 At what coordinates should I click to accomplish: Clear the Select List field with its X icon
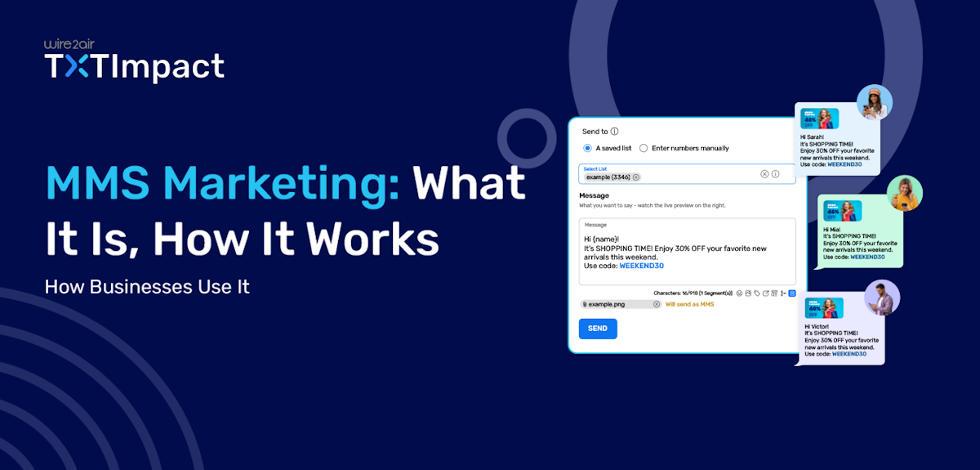click(764, 174)
